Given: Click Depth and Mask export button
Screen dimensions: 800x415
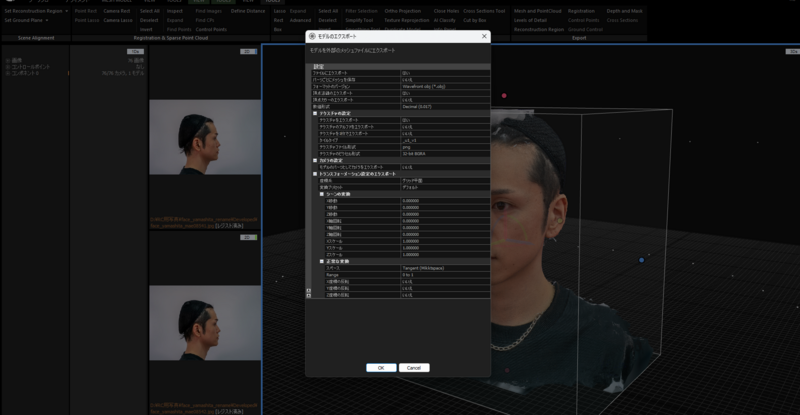Looking at the screenshot, I should pyautogui.click(x=624, y=11).
